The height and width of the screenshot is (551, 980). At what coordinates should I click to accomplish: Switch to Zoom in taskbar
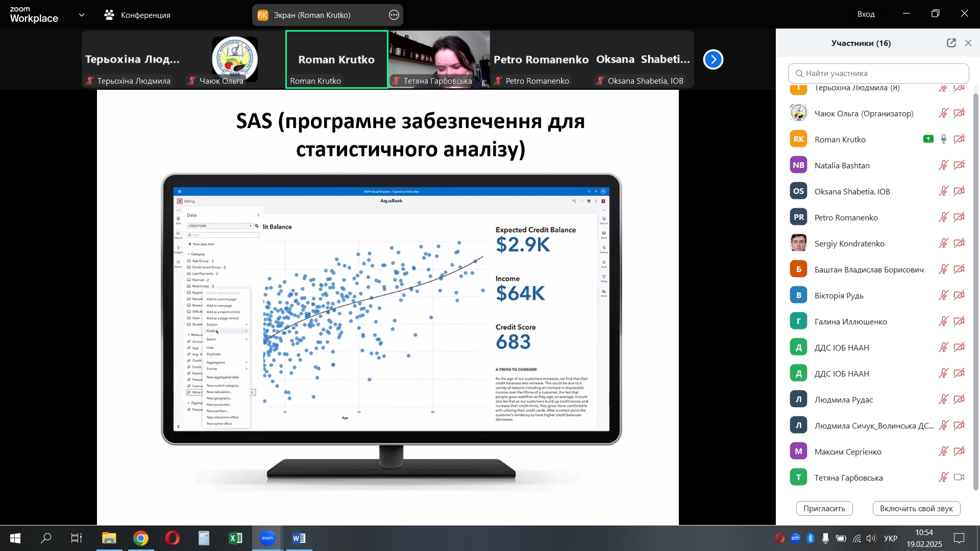[x=267, y=538]
